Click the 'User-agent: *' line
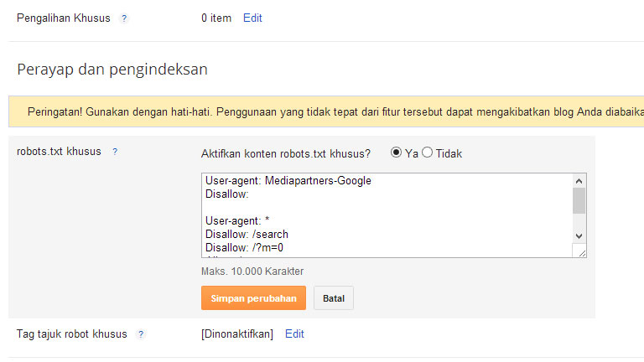Viewport: 644px width, 362px height. (237, 221)
